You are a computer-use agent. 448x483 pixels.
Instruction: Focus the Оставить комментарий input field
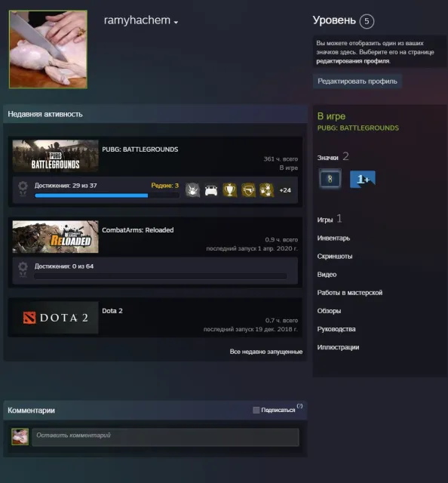(x=166, y=437)
